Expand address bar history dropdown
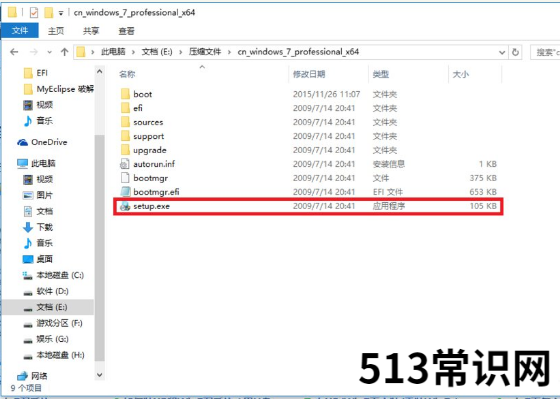This screenshot has height=399, width=560. click(502, 53)
